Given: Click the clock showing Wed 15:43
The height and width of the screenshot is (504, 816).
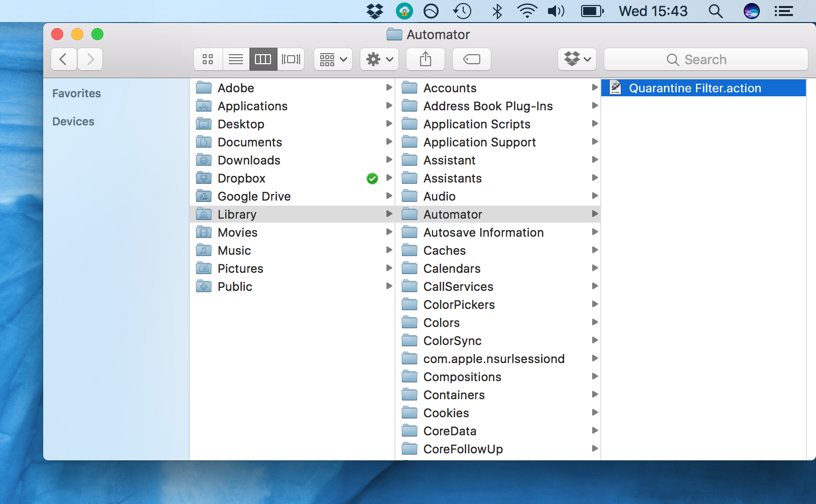Looking at the screenshot, I should coord(653,11).
